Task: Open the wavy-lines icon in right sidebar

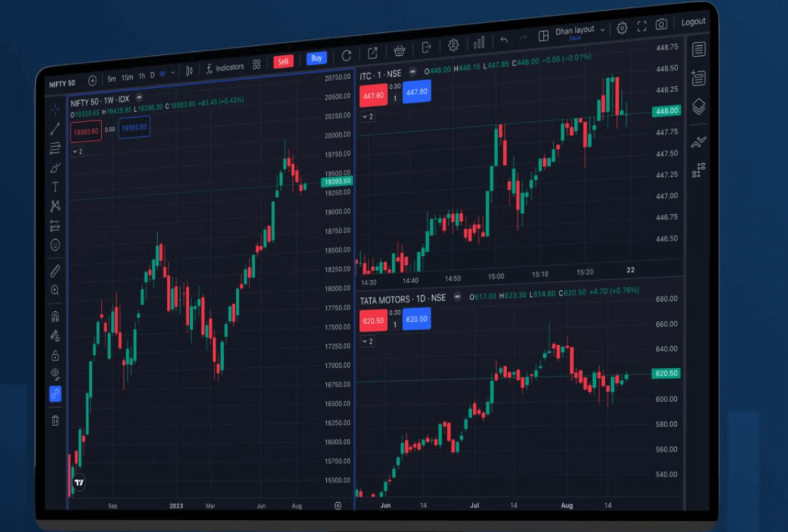Action: (699, 142)
